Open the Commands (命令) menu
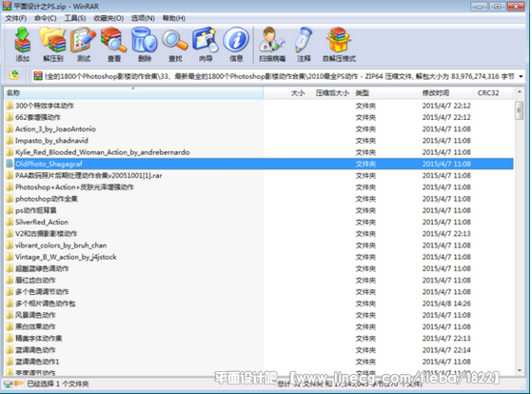This screenshot has width=532, height=394. click(x=45, y=18)
